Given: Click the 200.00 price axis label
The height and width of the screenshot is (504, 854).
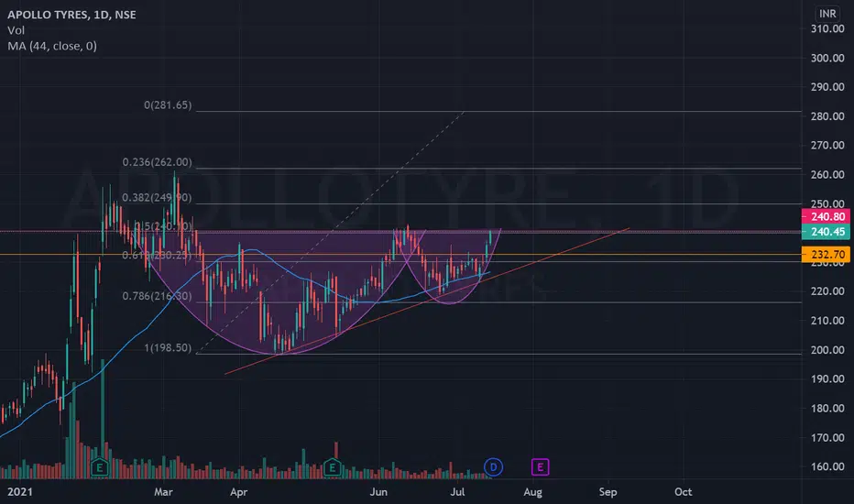Looking at the screenshot, I should pos(827,350).
